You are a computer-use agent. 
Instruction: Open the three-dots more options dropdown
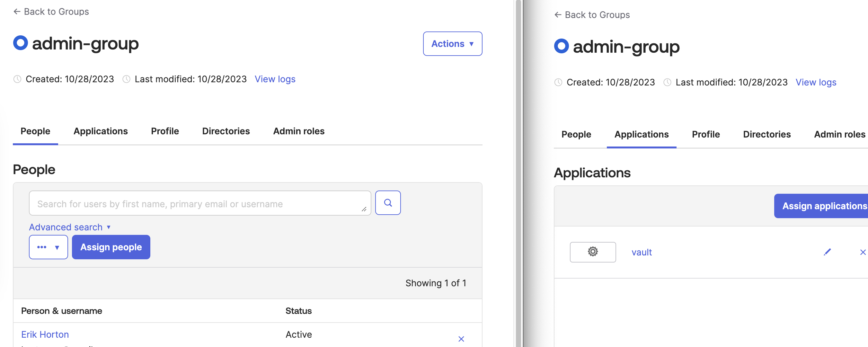coord(48,247)
